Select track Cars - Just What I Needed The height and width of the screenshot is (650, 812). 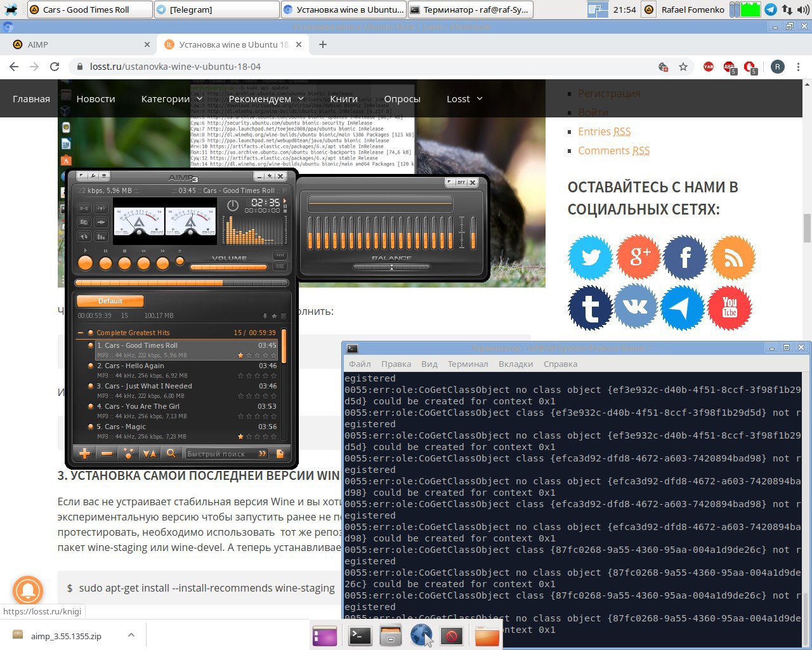click(x=187, y=390)
